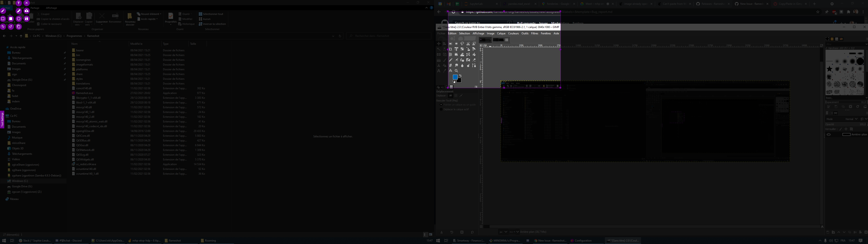The height and width of the screenshot is (244, 868).
Task: Select GIMP's Move tool
Action: click(x=439, y=43)
